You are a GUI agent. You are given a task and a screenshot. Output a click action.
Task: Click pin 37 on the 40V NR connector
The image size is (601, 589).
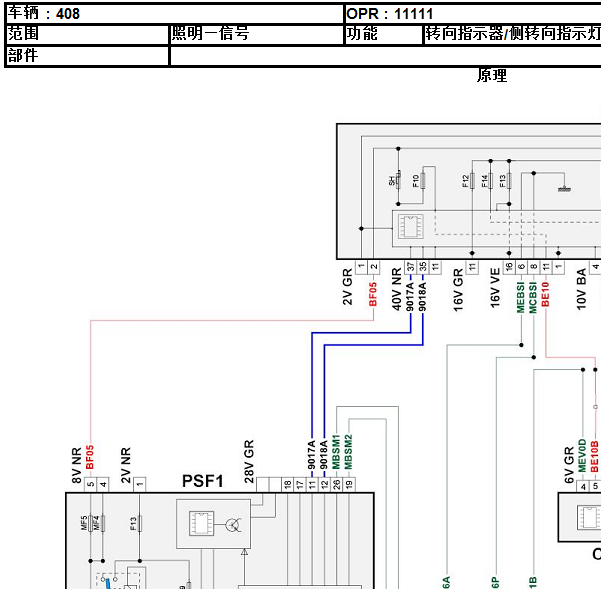pyautogui.click(x=411, y=267)
